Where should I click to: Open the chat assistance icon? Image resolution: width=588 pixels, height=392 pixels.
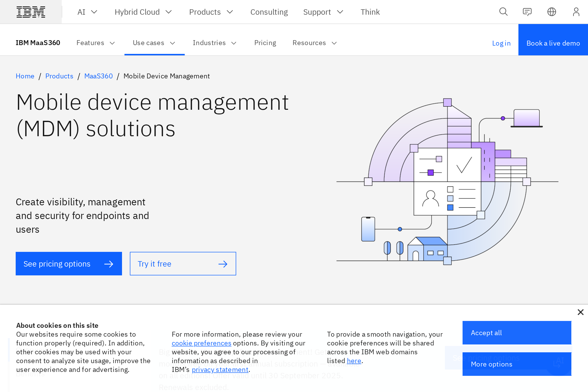(527, 12)
